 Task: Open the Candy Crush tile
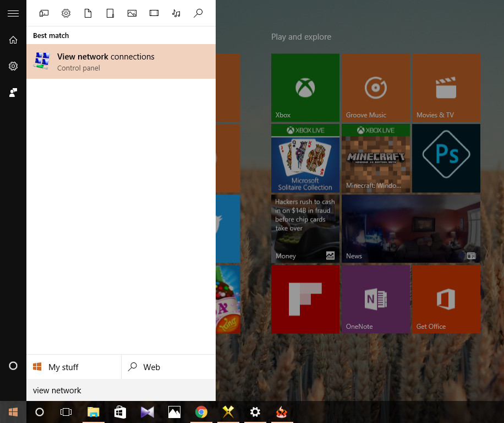point(228,299)
